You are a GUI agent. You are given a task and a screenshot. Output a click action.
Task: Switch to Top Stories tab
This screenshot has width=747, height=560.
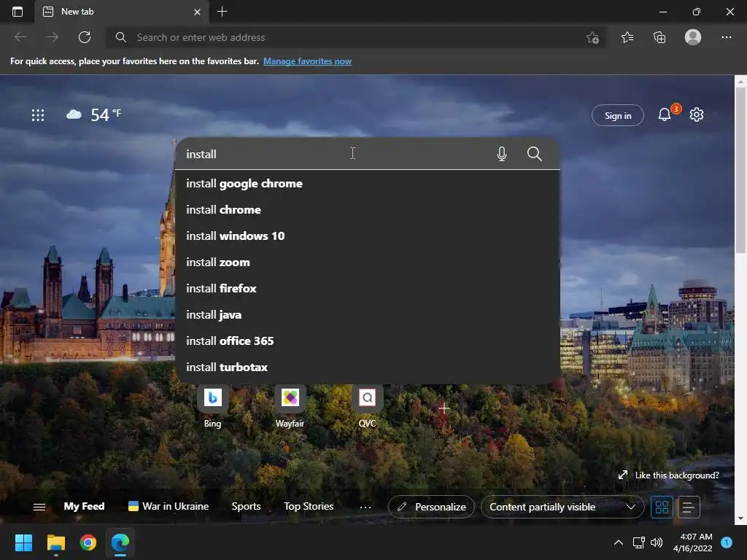point(309,507)
